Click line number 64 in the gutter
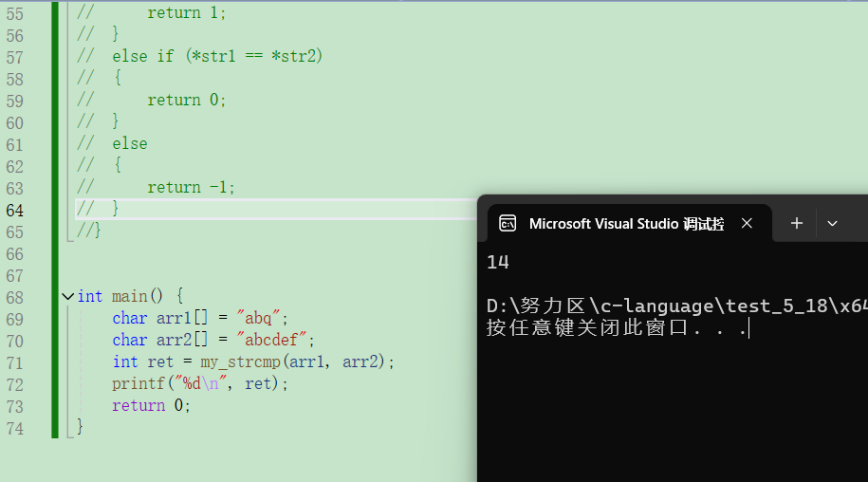The width and height of the screenshot is (868, 482). 15,211
